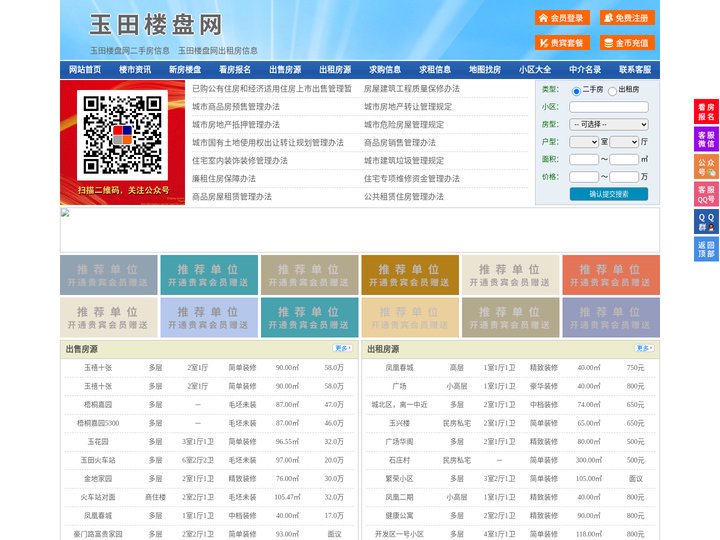Viewport: 720px width, 540px height.
Task: Open the 梧桐嘉园5300 sale listing
Action: [98, 423]
